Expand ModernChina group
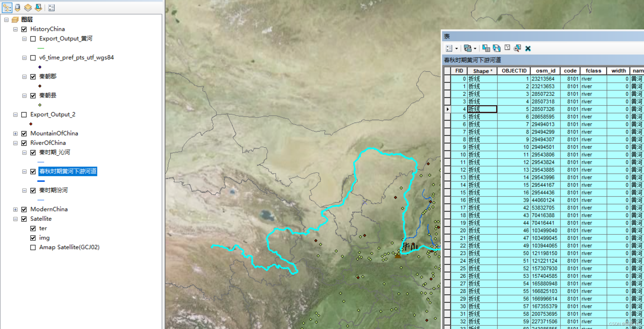The width and height of the screenshot is (644, 329). coord(15,210)
